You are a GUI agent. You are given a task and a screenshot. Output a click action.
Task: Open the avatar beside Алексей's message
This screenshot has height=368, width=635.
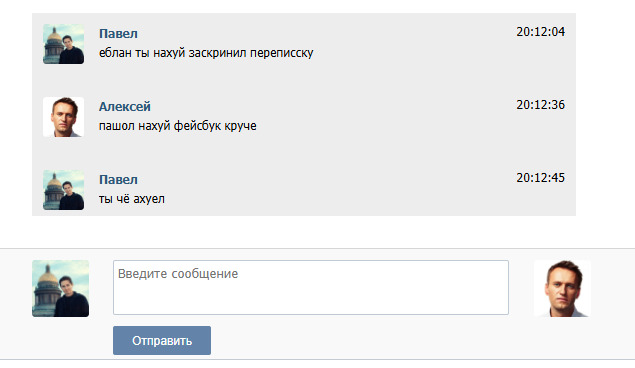tap(64, 117)
